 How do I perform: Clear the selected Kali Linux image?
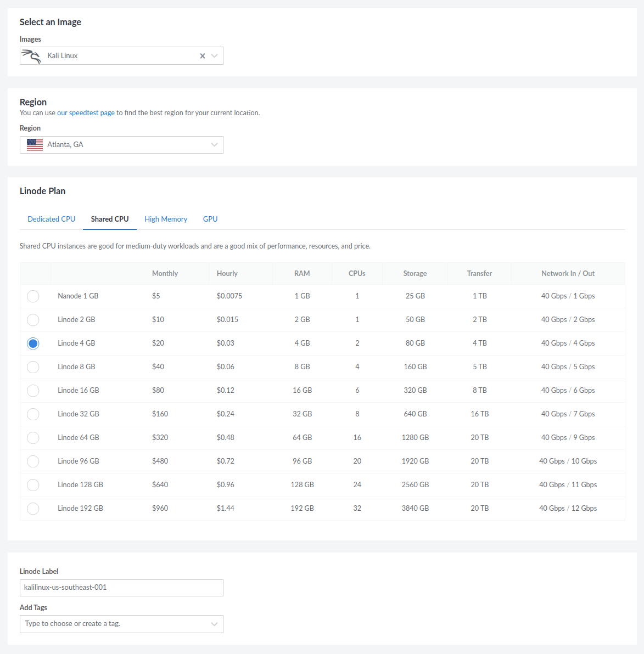tap(203, 56)
